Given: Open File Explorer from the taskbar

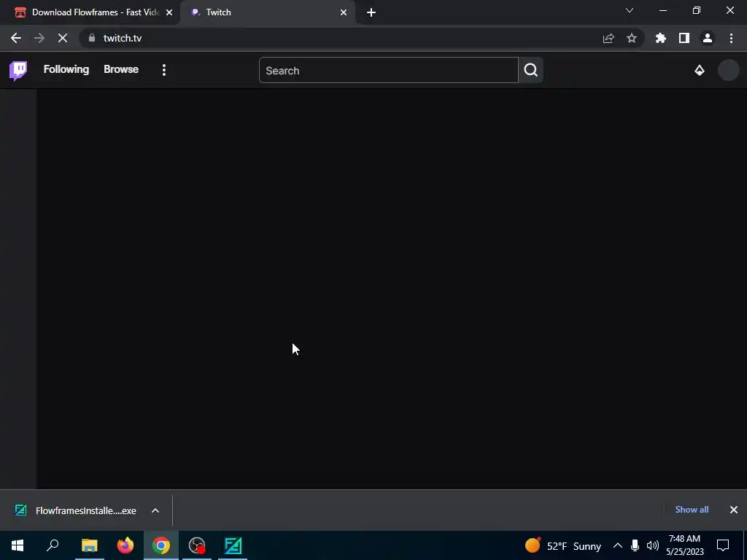Looking at the screenshot, I should 89,545.
